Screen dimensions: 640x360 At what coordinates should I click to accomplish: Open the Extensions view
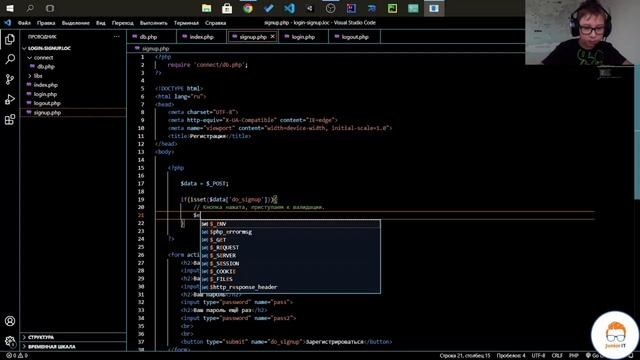click(x=10, y=119)
